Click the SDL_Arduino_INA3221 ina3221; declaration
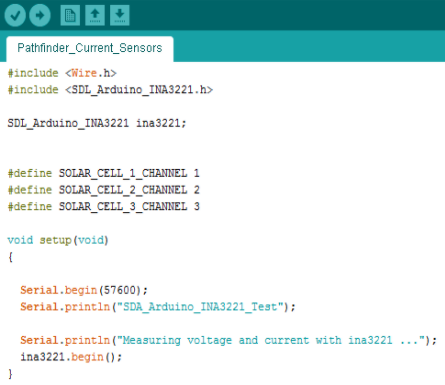Image resolution: width=445 pixels, height=385 pixels. pyautogui.click(x=97, y=124)
